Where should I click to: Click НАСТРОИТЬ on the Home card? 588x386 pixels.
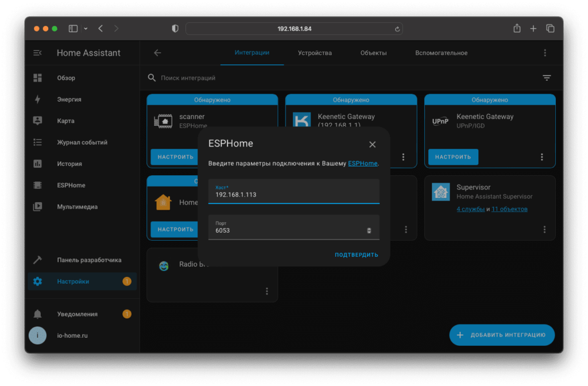click(x=175, y=229)
